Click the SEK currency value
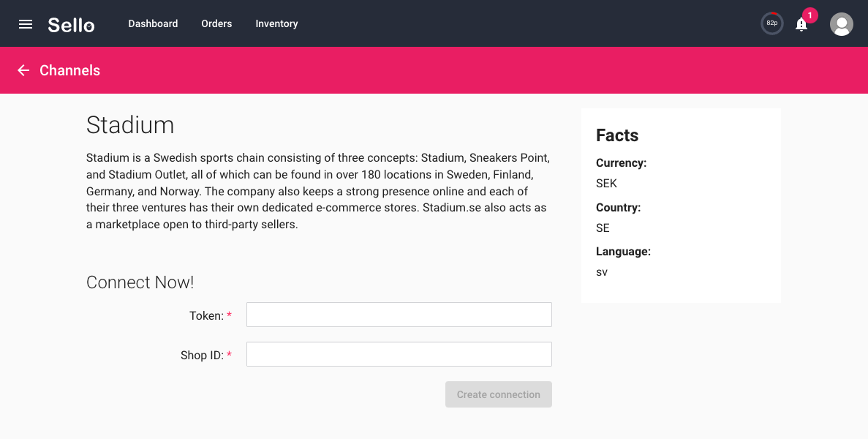 pyautogui.click(x=606, y=184)
